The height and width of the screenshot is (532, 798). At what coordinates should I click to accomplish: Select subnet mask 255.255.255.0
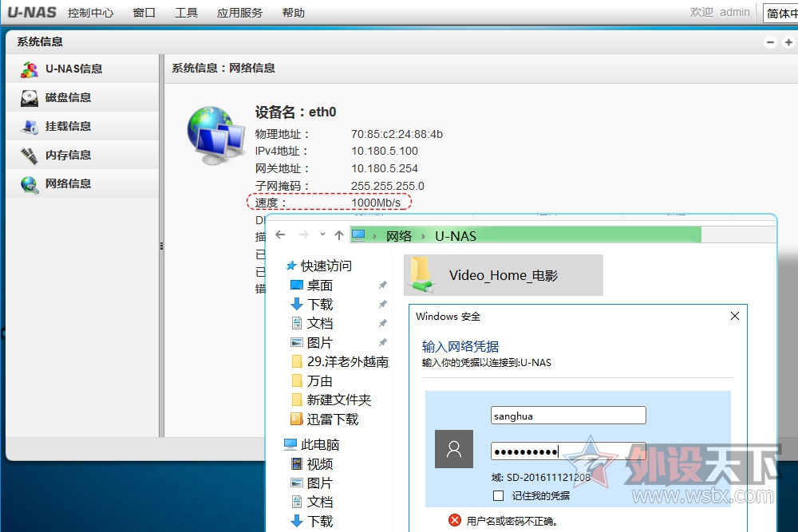tap(387, 186)
